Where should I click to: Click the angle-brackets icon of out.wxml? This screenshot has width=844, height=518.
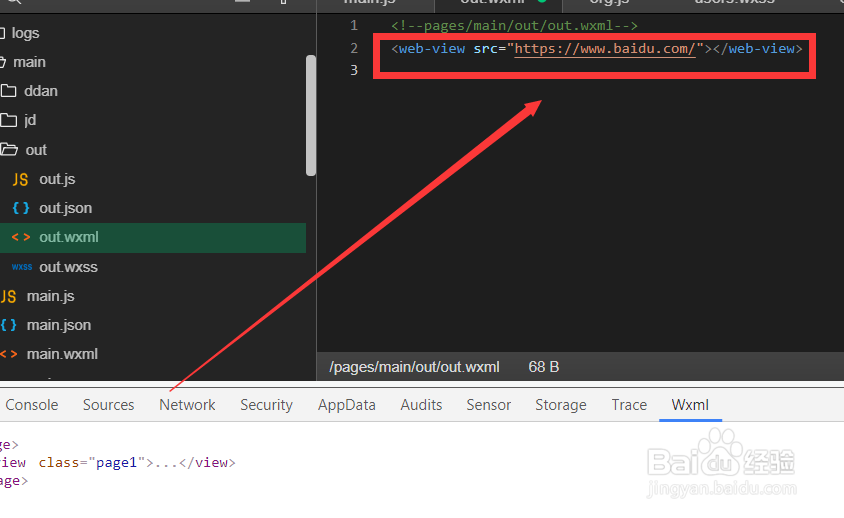coord(20,237)
